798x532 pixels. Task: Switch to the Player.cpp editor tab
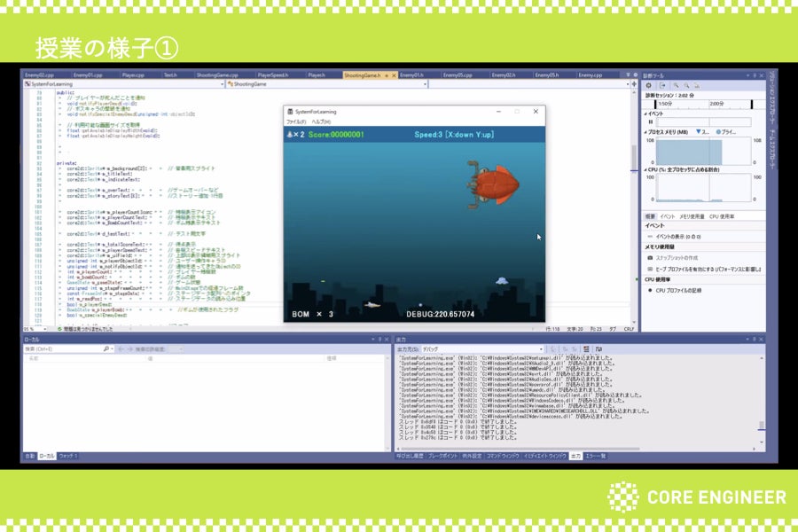point(133,75)
